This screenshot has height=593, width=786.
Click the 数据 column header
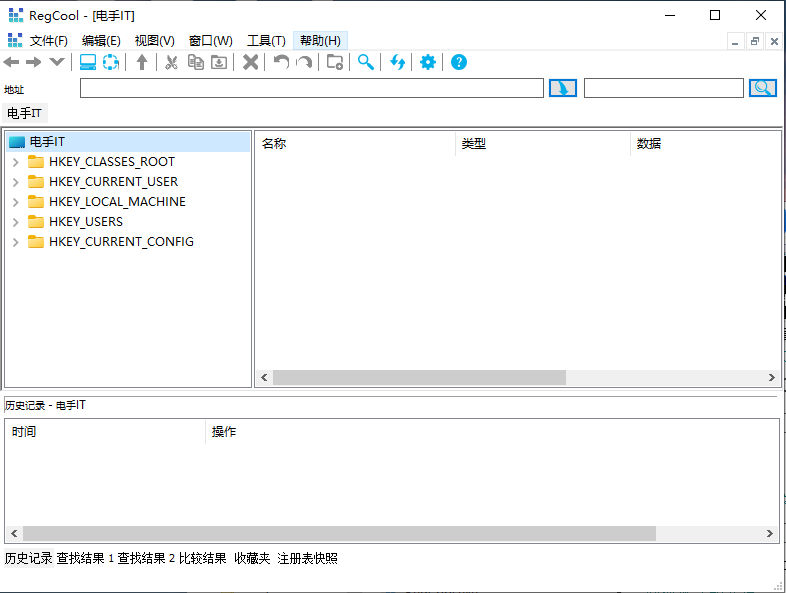coord(705,144)
